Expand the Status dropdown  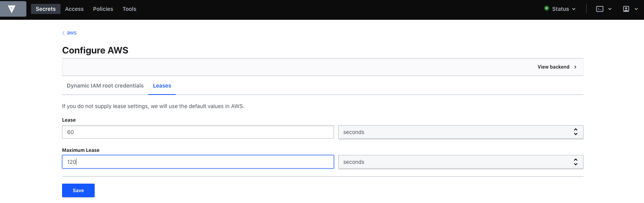[x=560, y=9]
